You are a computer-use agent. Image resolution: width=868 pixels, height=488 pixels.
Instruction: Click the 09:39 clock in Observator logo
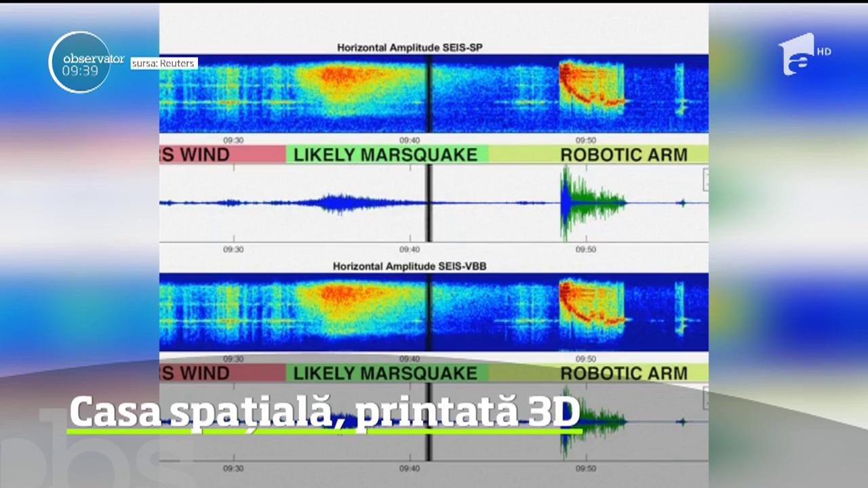tap(81, 70)
